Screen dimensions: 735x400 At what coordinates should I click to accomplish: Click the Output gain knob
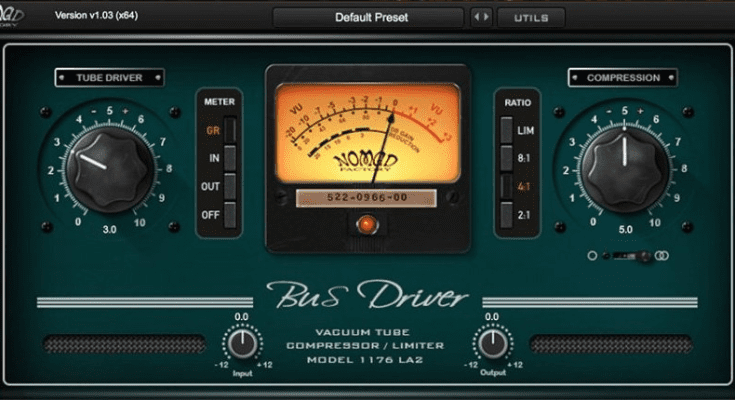[491, 344]
